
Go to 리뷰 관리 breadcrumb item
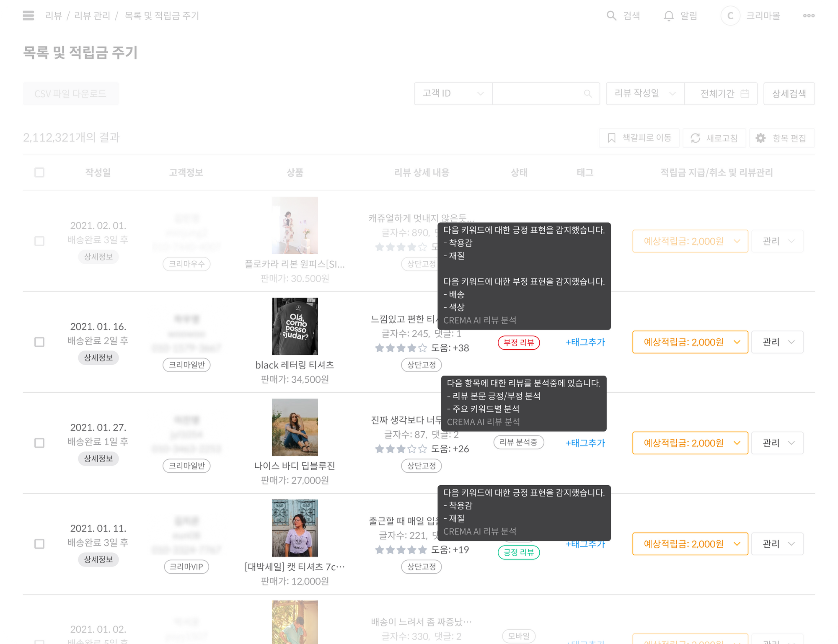92,16
